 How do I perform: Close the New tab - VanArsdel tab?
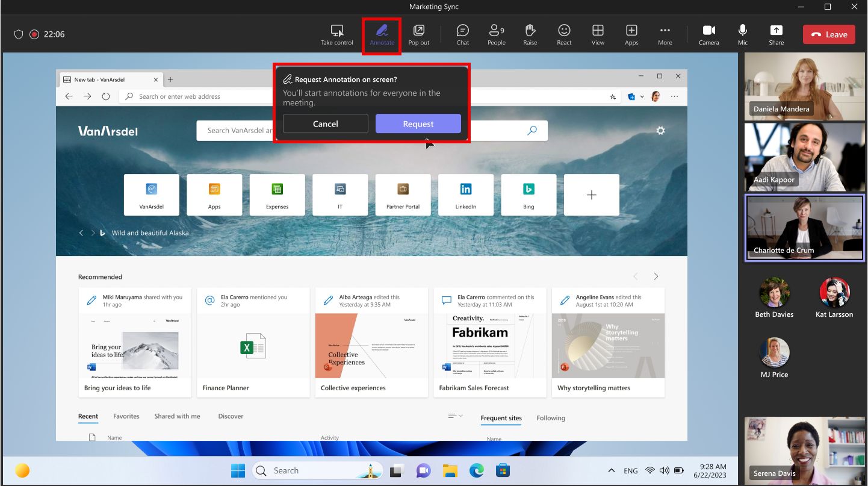pos(156,79)
